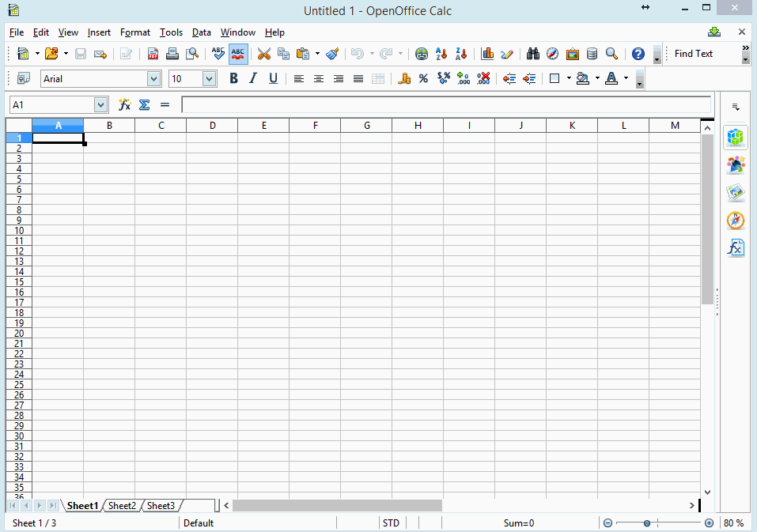This screenshot has width=757, height=532.
Task: Sort Descending Z to A
Action: click(461, 54)
